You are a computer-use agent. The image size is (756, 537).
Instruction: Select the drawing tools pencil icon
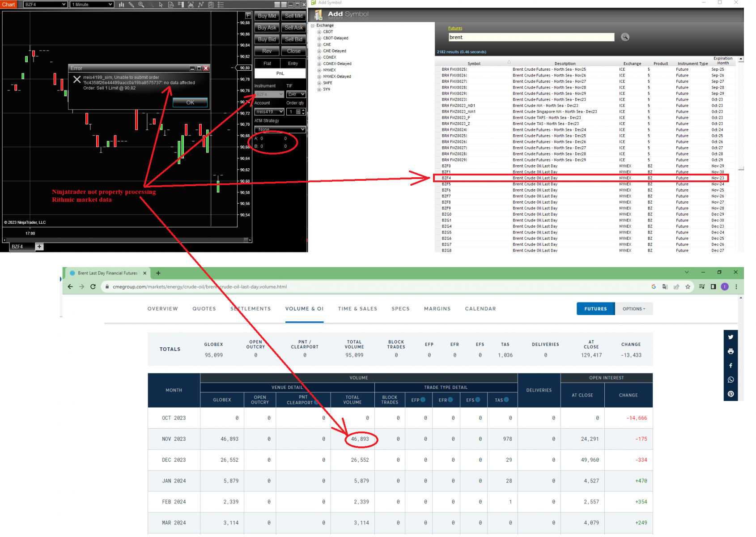point(132,4)
